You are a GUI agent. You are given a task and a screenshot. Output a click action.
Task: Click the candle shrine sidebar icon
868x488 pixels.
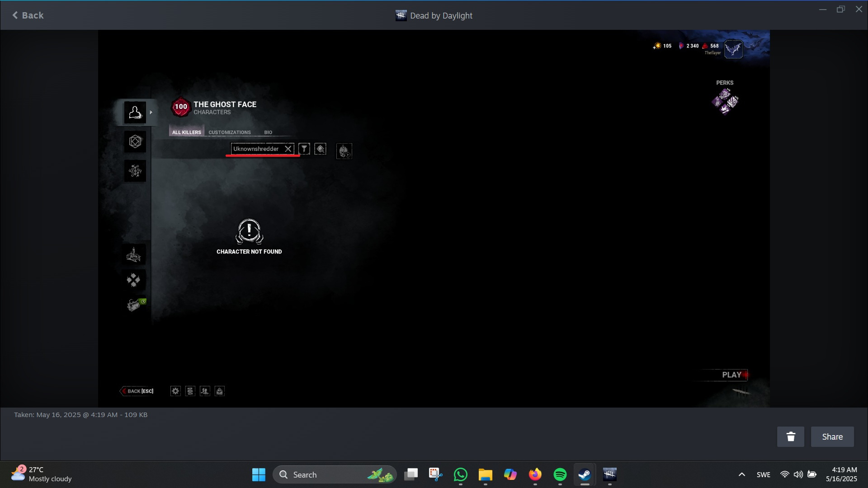click(x=134, y=255)
